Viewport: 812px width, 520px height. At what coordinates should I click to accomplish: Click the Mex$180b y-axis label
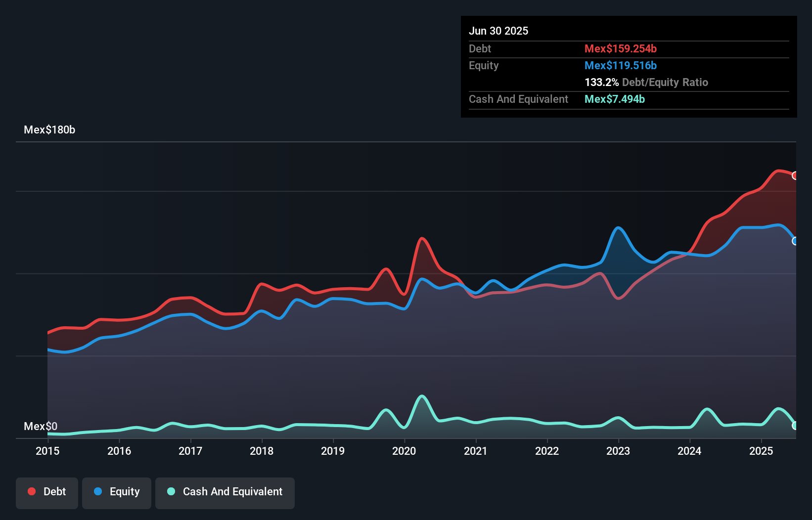[49, 130]
